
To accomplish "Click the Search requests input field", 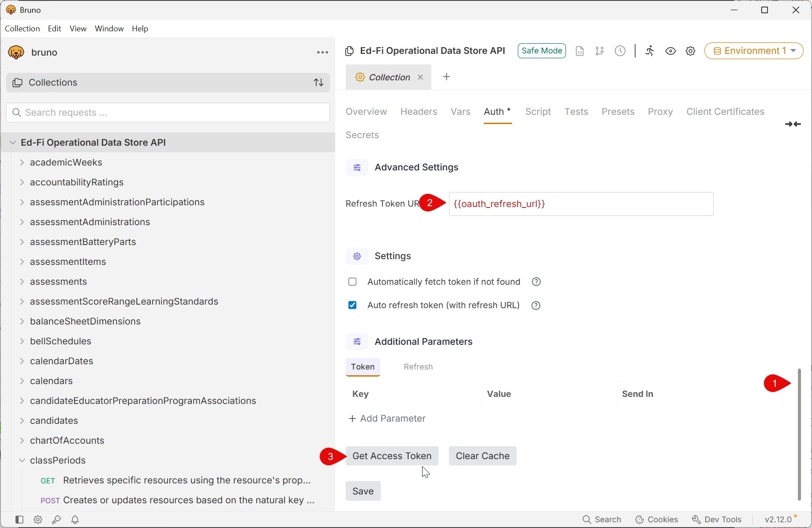I will tap(168, 113).
